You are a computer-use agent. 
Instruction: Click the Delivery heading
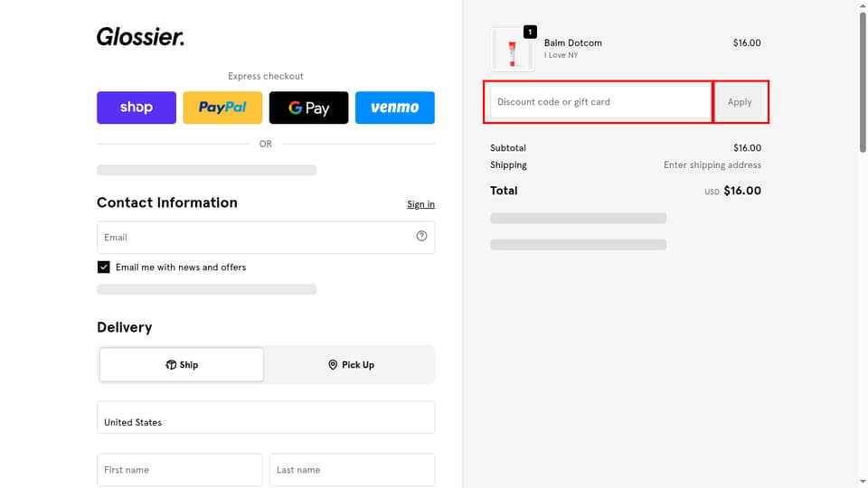pyautogui.click(x=125, y=327)
